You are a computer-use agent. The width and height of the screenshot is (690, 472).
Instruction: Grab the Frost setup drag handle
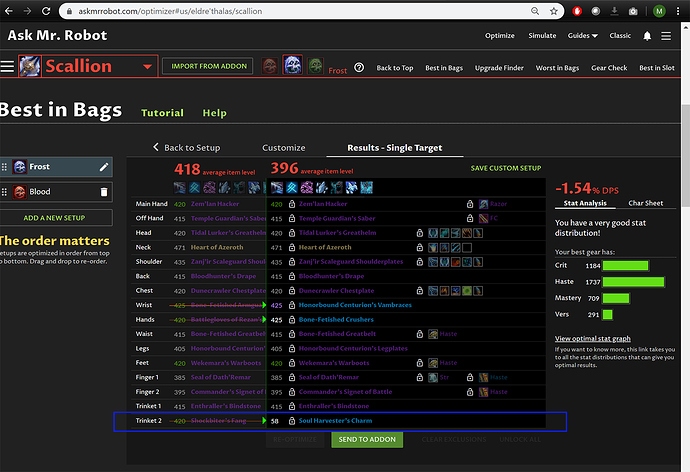pos(4,167)
